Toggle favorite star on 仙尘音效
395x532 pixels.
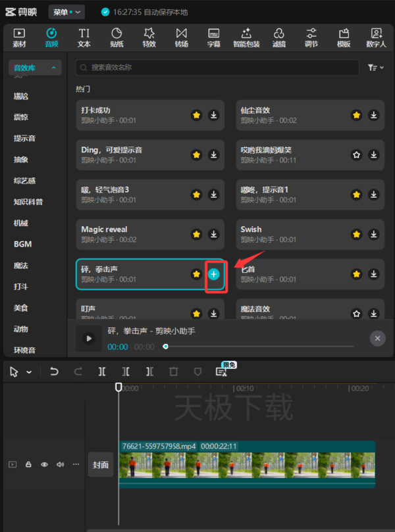tap(356, 115)
